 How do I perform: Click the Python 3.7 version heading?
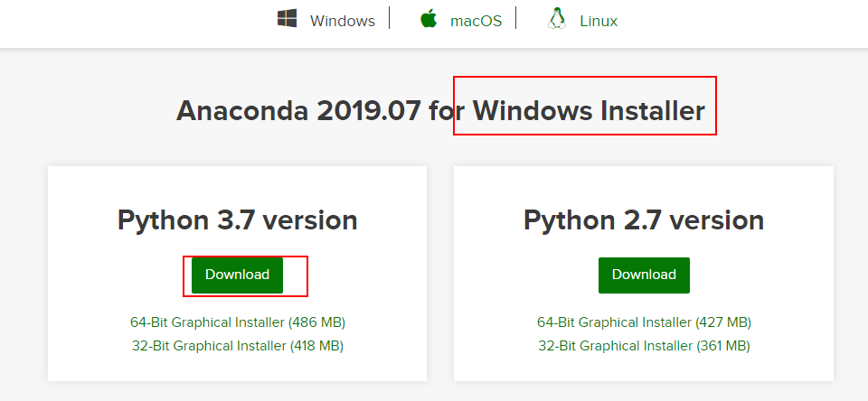point(238,220)
